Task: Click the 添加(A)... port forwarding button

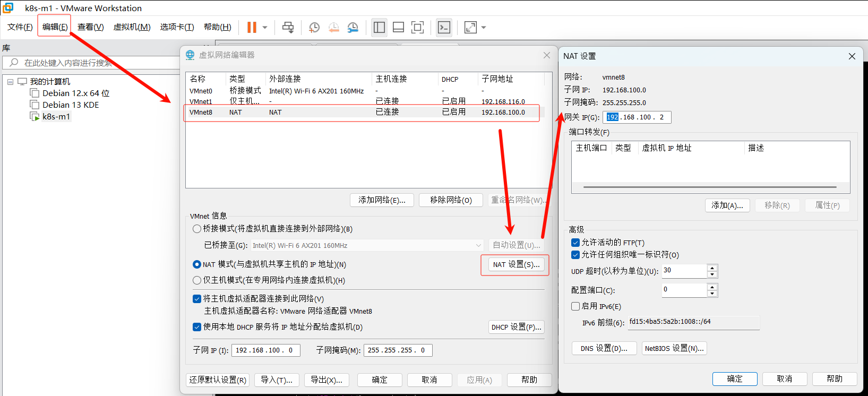Action: click(x=727, y=205)
